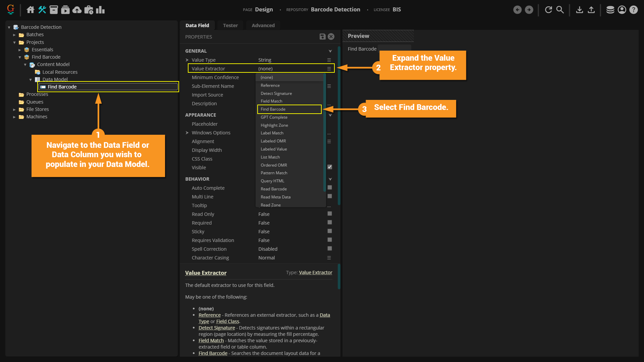Click the help question mark icon
Image resolution: width=644 pixels, height=362 pixels.
pos(633,10)
